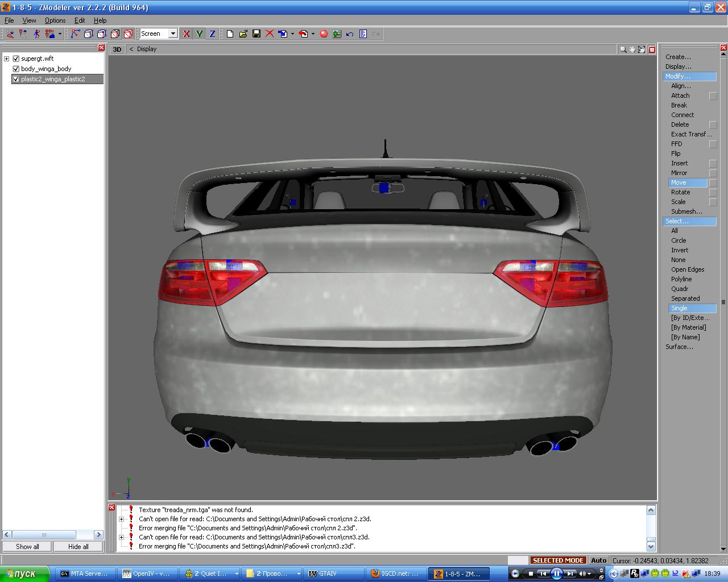Screen dimensions: 728x582
Task: Open the Screen axis-mode dropdown
Action: coord(173,34)
